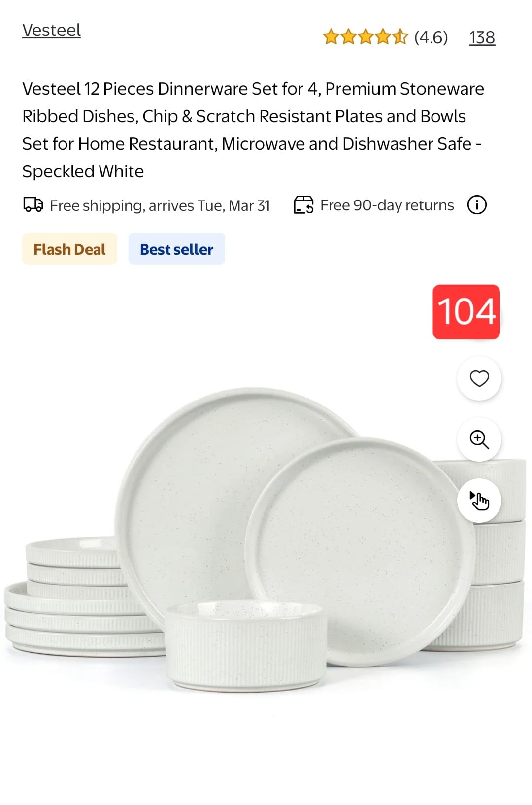This screenshot has width=532, height=805.
Task: Open interactive view with hand icon
Action: pos(479,501)
